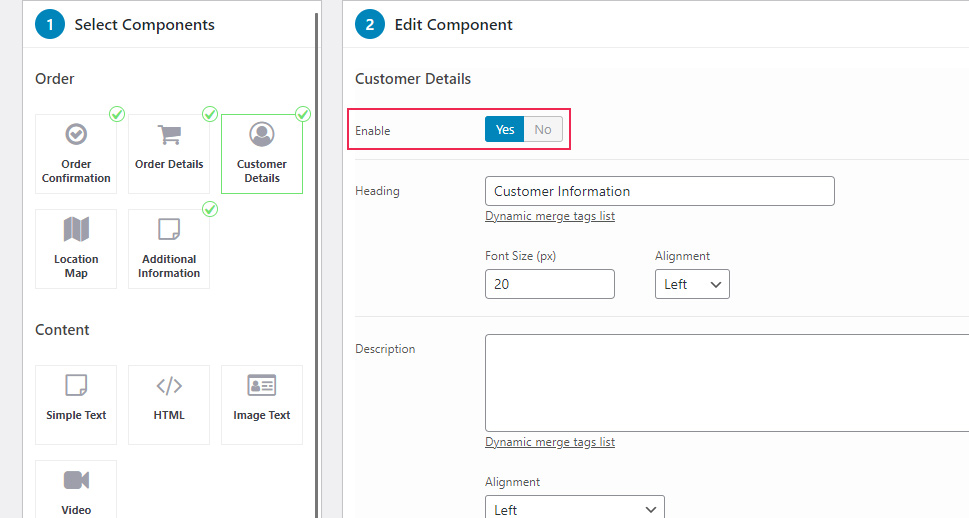Open the heading Alignment dropdown
This screenshot has height=518, width=969.
[x=692, y=284]
